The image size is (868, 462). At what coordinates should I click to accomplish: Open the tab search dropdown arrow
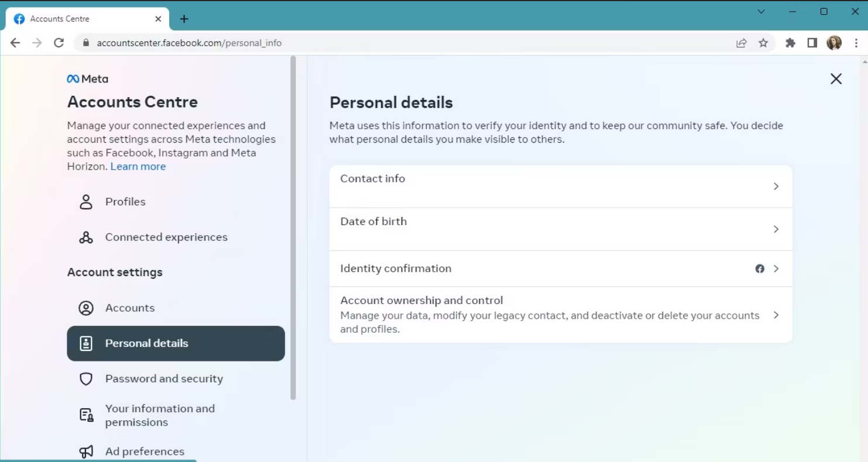pos(761,11)
